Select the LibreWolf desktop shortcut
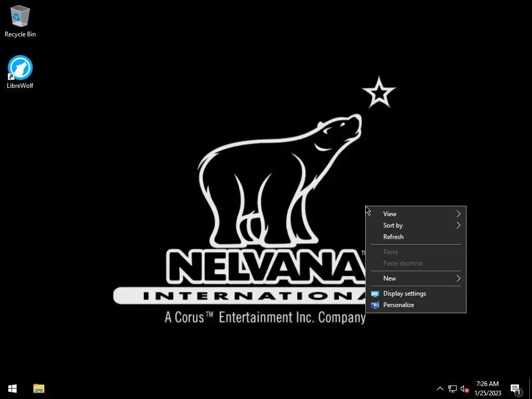Image resolution: width=532 pixels, height=399 pixels. pos(20,72)
